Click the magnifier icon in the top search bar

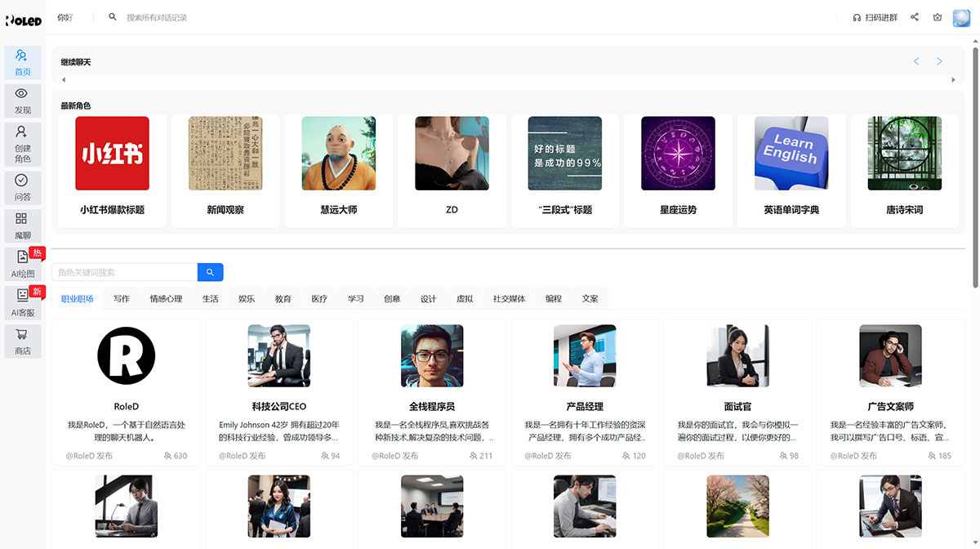point(112,16)
